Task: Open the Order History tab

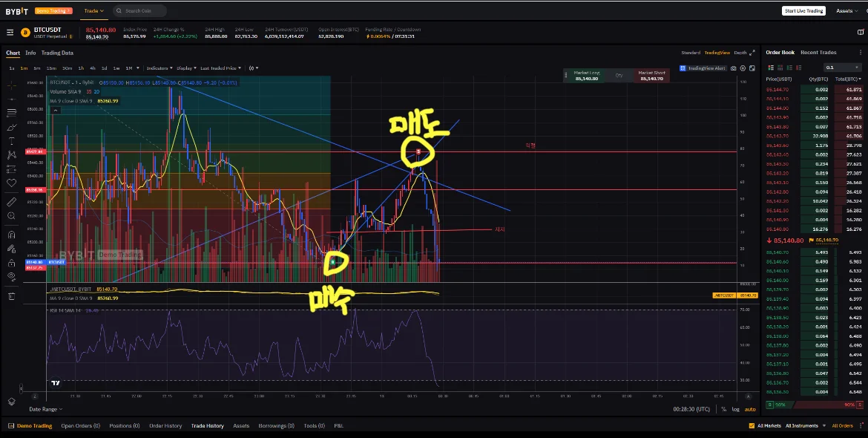Action: [x=165, y=426]
